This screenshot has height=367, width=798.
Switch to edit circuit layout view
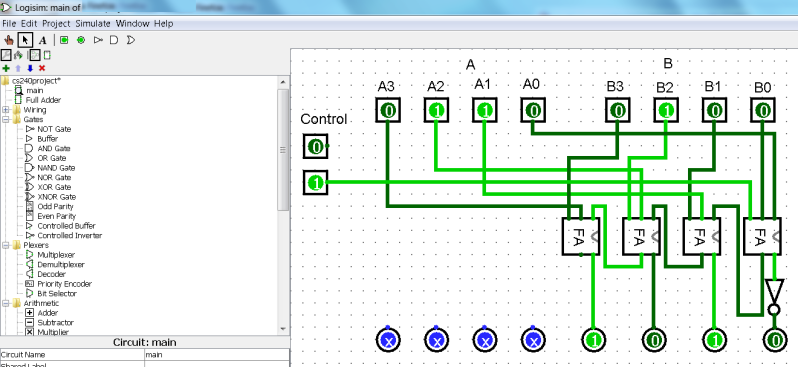pyautogui.click(x=34, y=55)
